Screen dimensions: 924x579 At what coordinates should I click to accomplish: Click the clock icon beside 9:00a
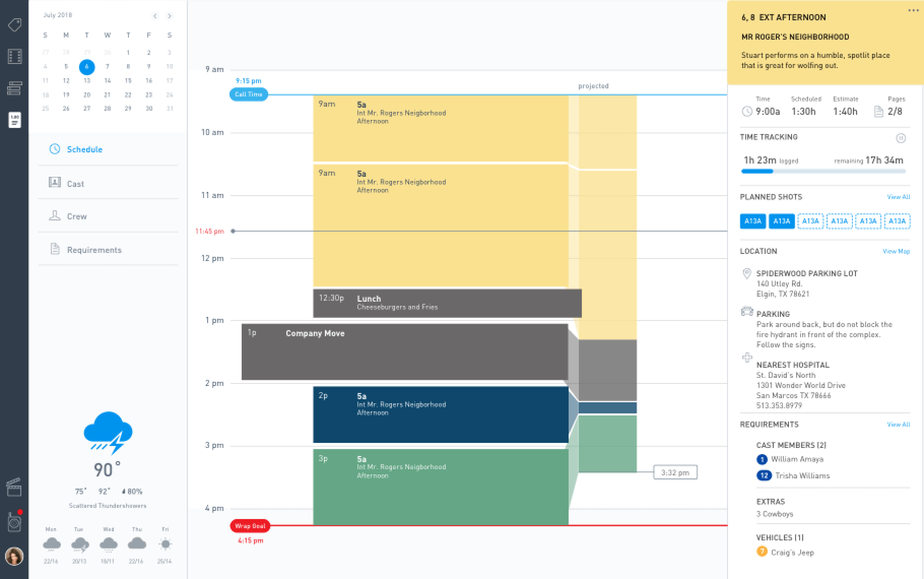(x=747, y=112)
